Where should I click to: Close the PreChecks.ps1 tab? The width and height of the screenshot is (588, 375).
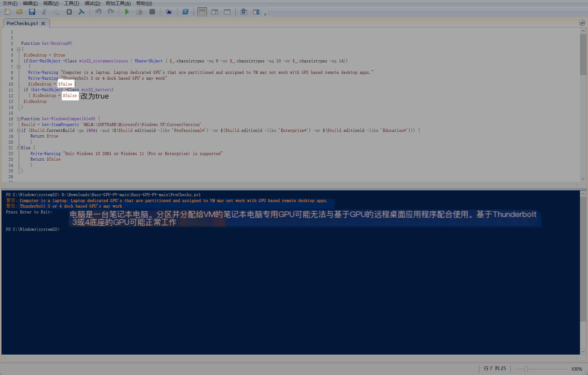(43, 23)
